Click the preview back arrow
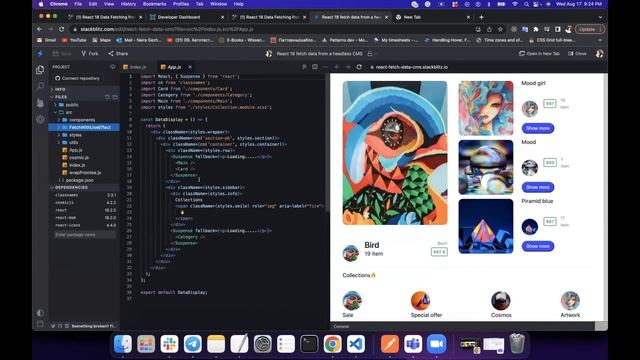 337,67
